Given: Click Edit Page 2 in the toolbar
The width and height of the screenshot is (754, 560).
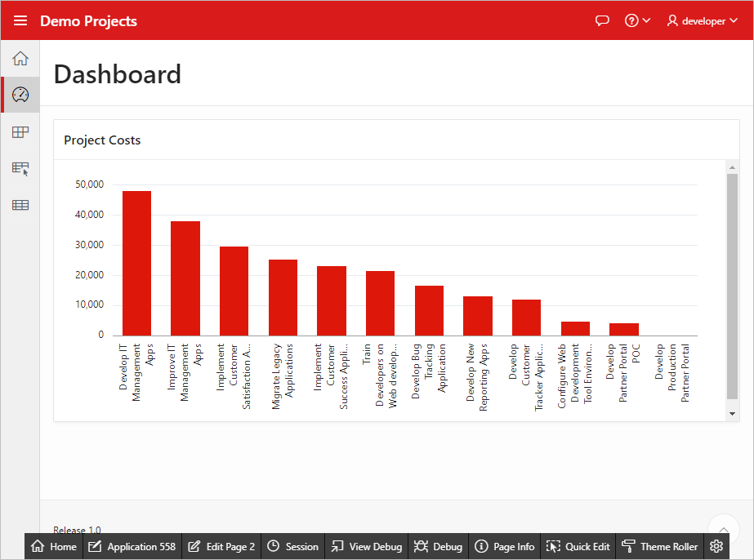Looking at the screenshot, I should (x=221, y=547).
